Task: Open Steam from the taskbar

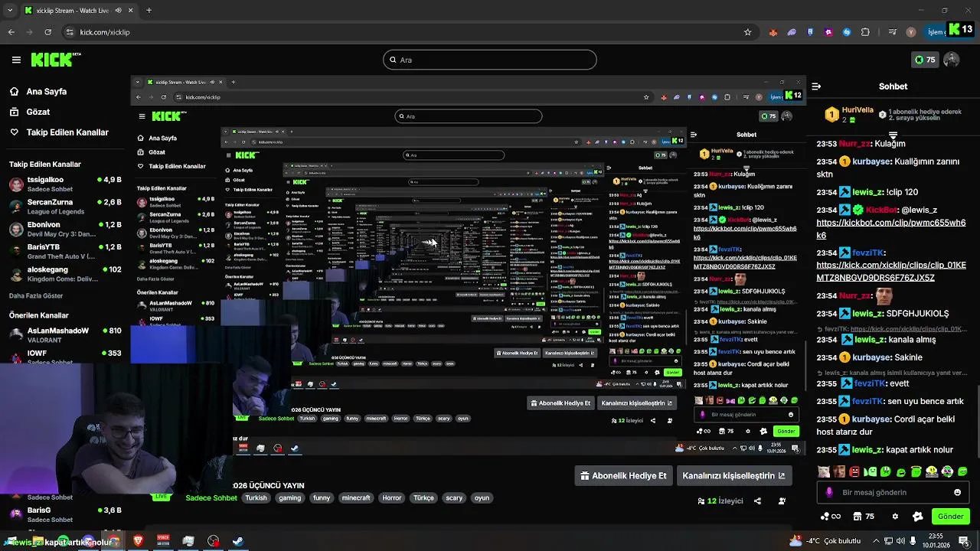Action: coord(238,541)
